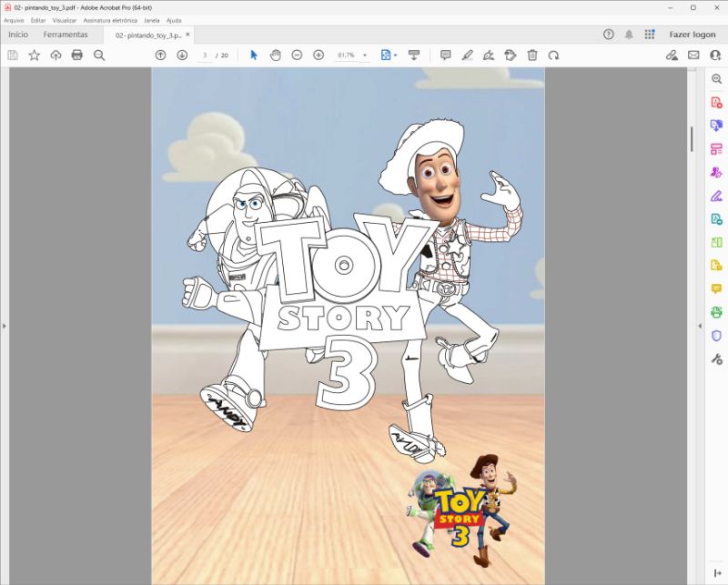Click the draw signature pen icon
The image size is (728, 585).
[489, 55]
